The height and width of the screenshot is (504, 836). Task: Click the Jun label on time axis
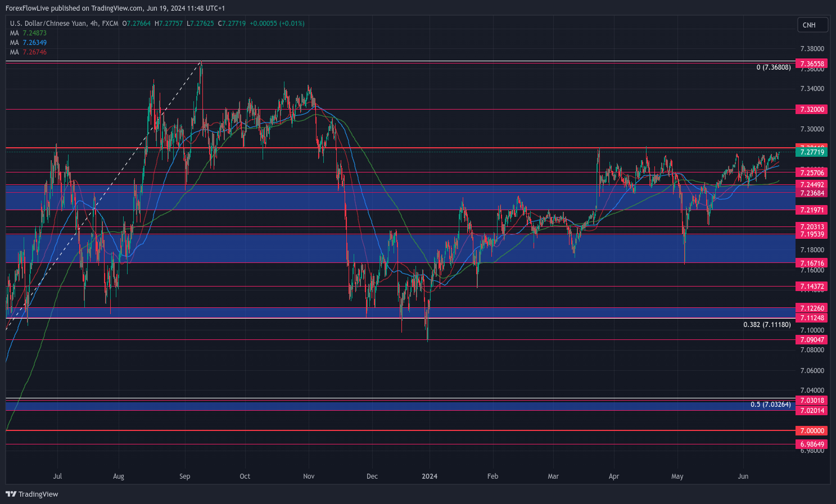743,476
